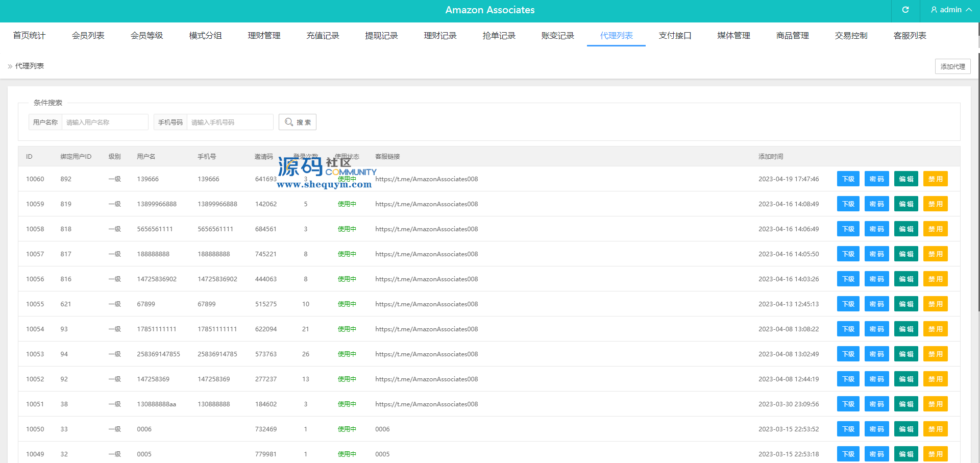Click 下级 for agent ID 10060
980x463 pixels.
coord(848,179)
